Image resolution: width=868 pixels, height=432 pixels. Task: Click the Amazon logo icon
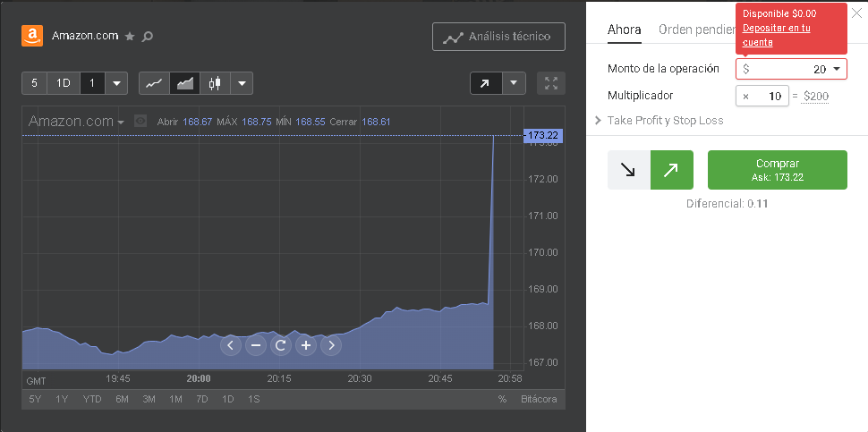click(32, 36)
